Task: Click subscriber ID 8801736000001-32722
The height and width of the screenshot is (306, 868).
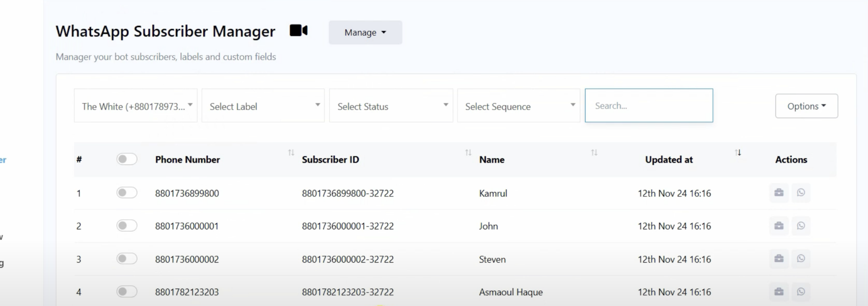Action: coord(348,226)
